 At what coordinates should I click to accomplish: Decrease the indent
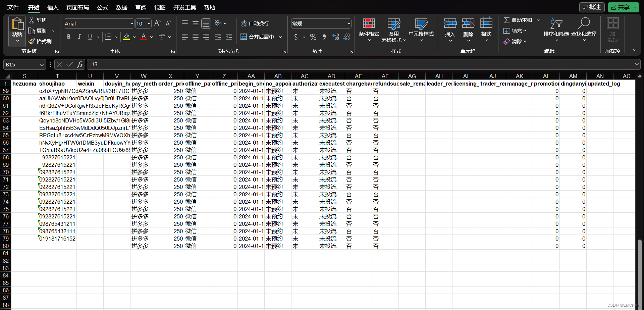pos(218,37)
